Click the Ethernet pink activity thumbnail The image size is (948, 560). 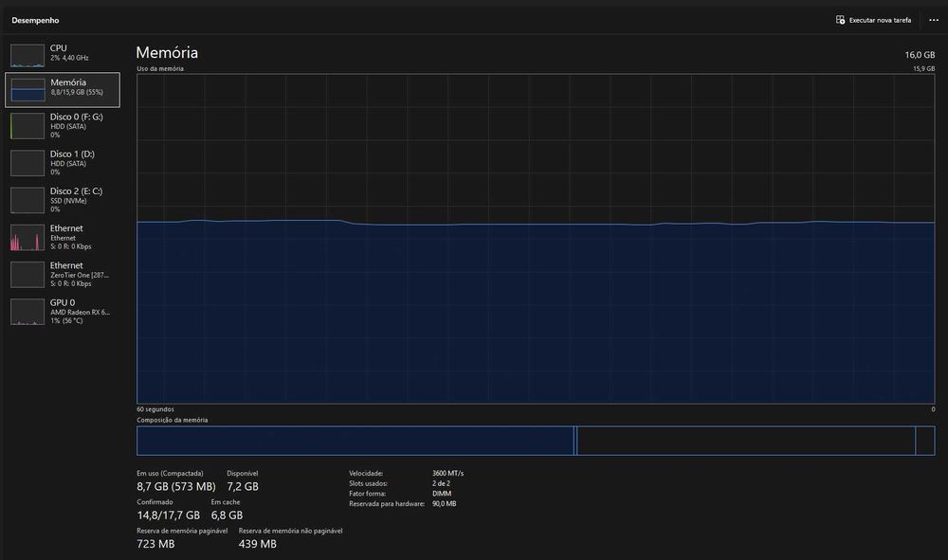tap(27, 238)
